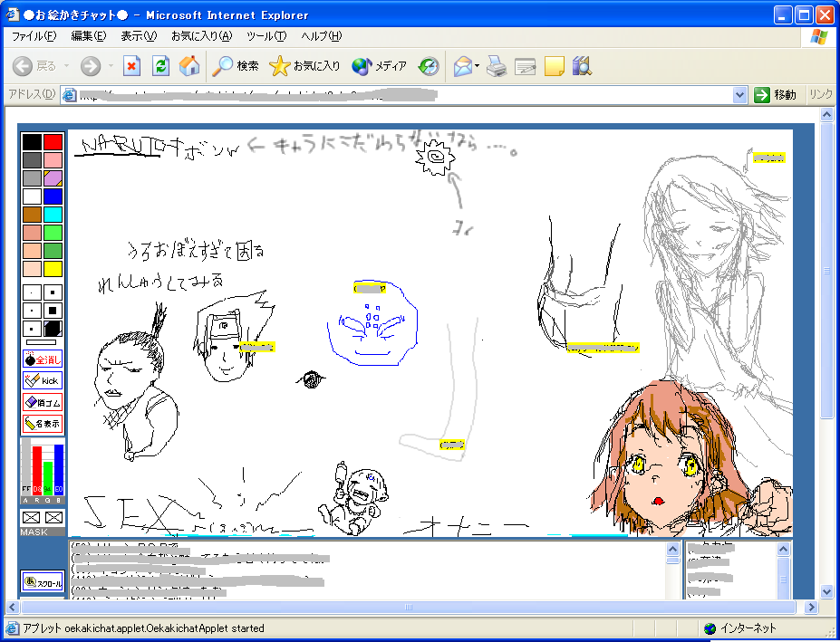The height and width of the screenshot is (642, 840).
Task: Pick the yellow color swatch
Action: tap(53, 269)
